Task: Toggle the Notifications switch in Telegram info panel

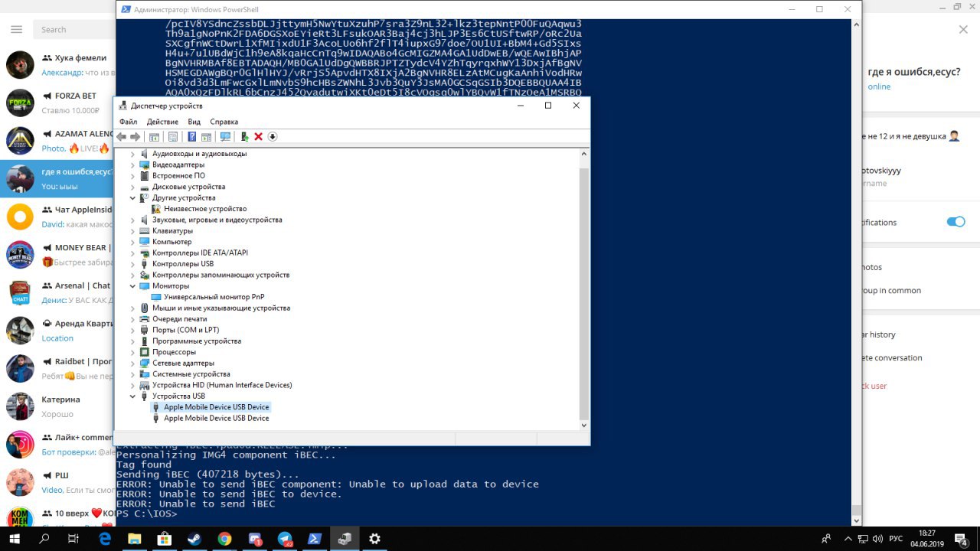Action: [955, 222]
